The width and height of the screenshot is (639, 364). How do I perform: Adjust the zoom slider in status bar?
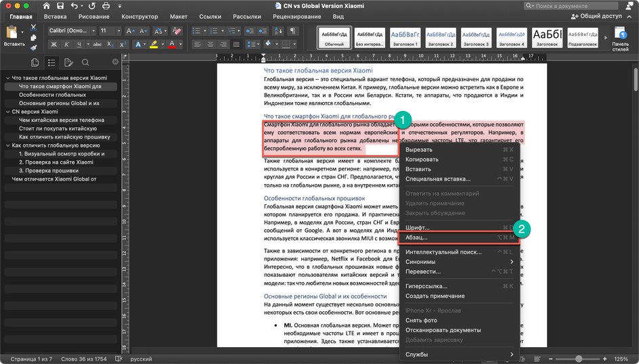[578, 359]
